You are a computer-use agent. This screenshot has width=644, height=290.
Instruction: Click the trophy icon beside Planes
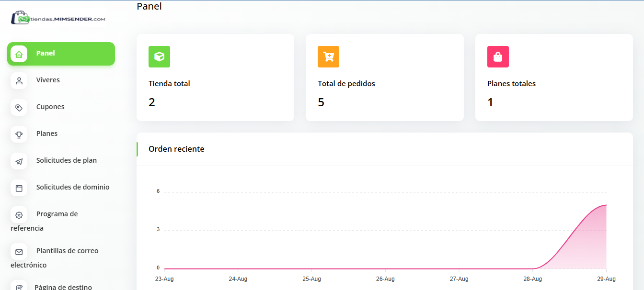coord(19,134)
